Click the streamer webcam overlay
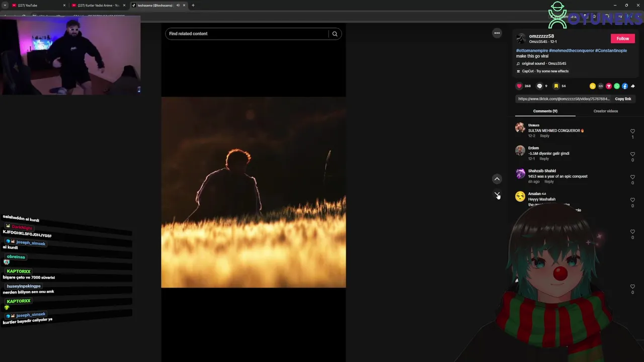Viewport: 644px width, 362px height. [x=70, y=55]
